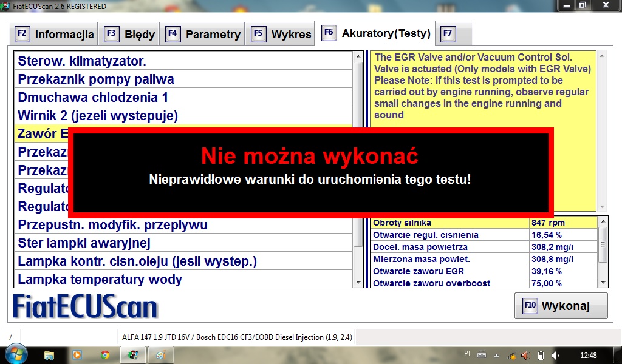Click the FiatECUScan taskbar button
Screen dimensions: 622x364
coord(133,355)
